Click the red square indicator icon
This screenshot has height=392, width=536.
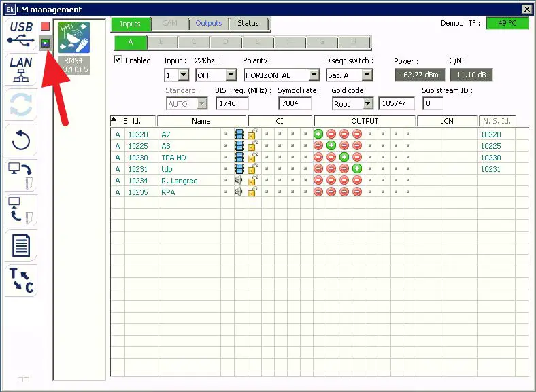coord(45,26)
